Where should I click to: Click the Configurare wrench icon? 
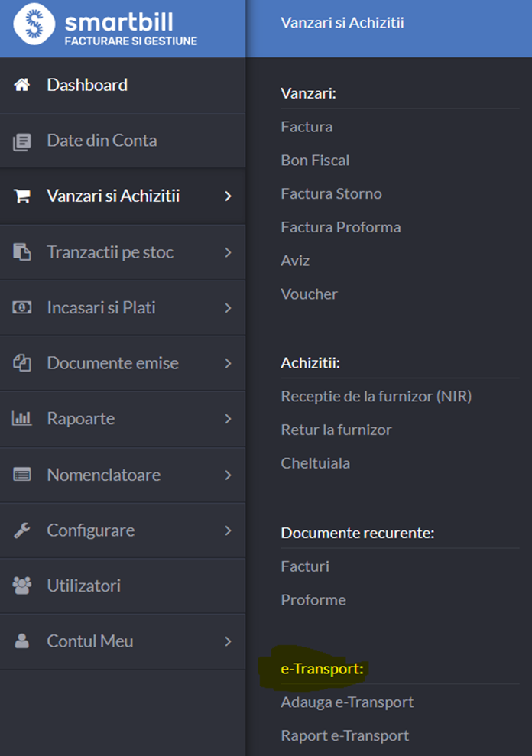pos(21,530)
